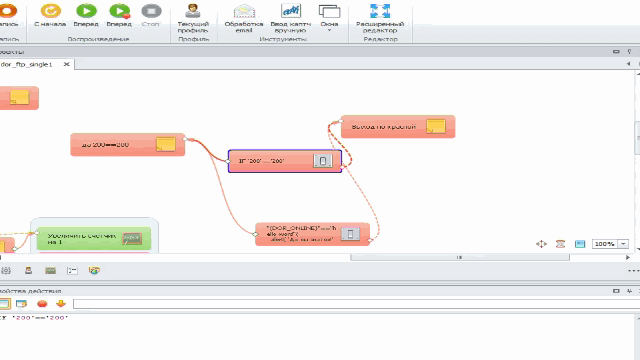Viewport: 640px width, 360px height.
Task: Click action properties panel float-window icon
Action: (x=616, y=291)
